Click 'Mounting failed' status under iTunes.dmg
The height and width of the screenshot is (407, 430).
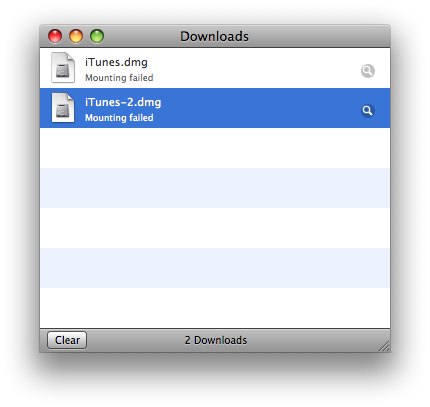[119, 78]
